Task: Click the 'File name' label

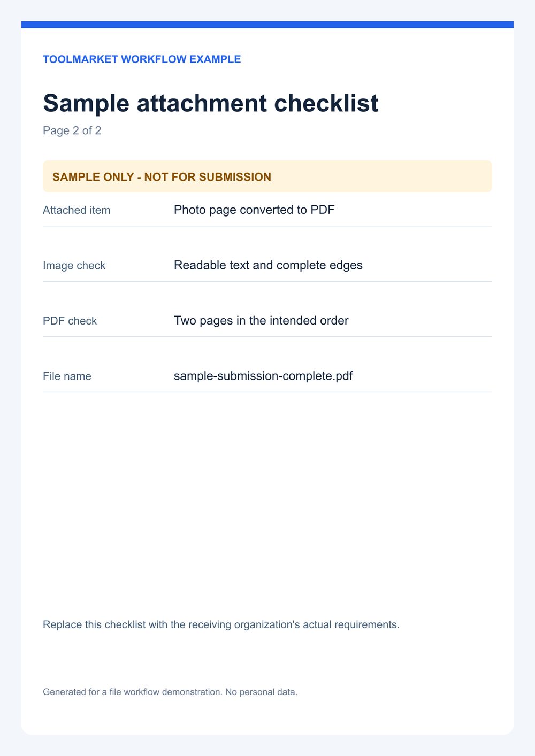Action: [67, 376]
